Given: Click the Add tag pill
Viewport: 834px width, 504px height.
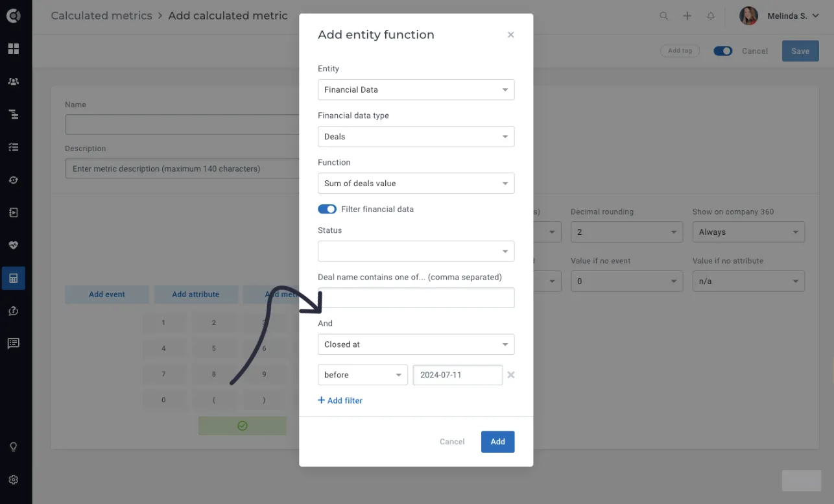Looking at the screenshot, I should point(680,51).
